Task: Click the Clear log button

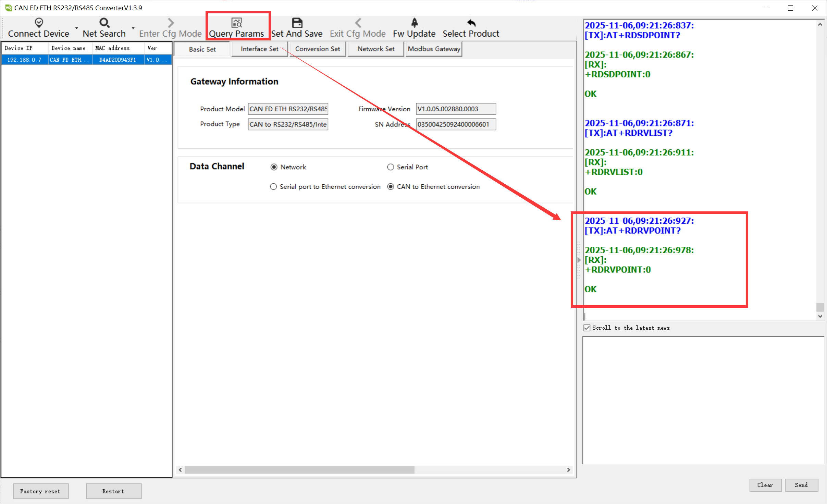Action: tap(765, 485)
